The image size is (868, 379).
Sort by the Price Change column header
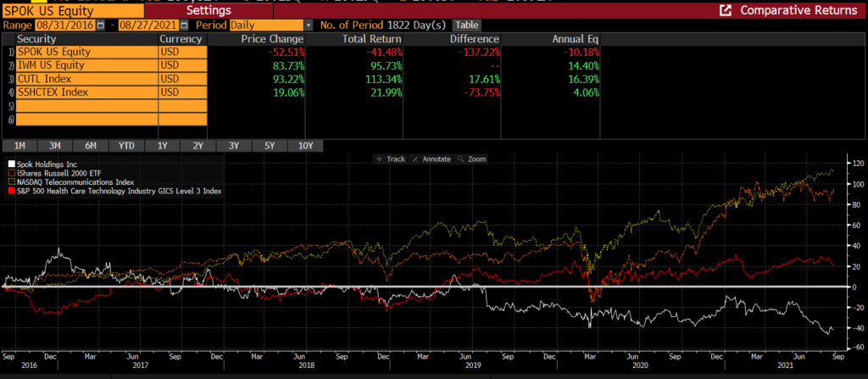(257, 39)
